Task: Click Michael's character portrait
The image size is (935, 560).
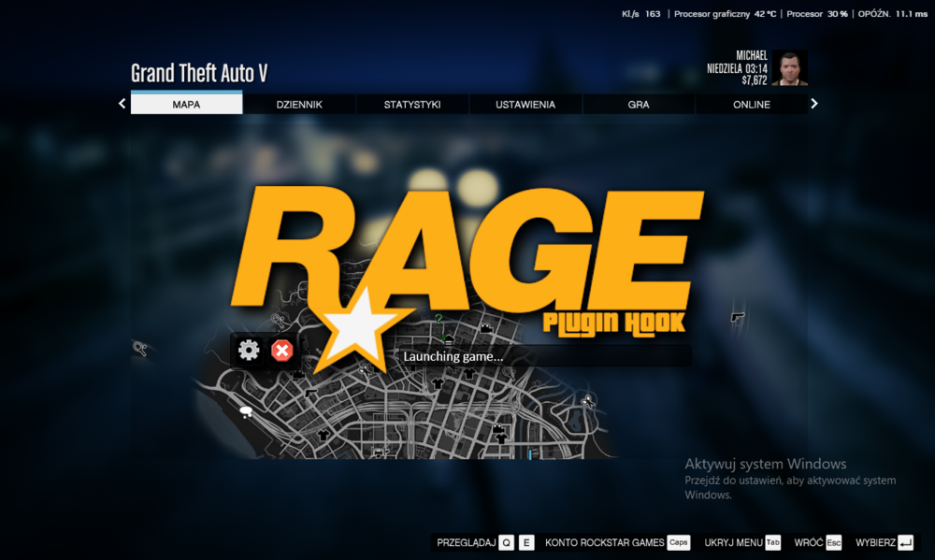Action: pos(789,68)
